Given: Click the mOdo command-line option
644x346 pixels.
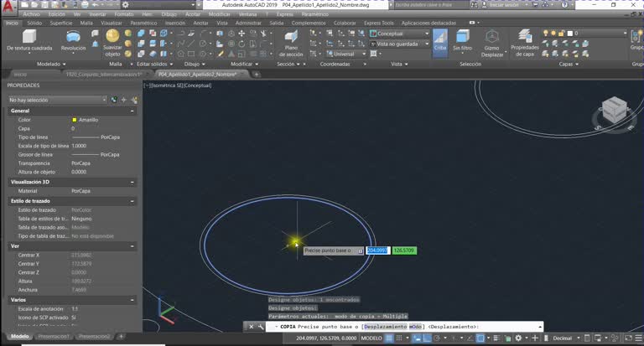Looking at the screenshot, I should pos(415,327).
